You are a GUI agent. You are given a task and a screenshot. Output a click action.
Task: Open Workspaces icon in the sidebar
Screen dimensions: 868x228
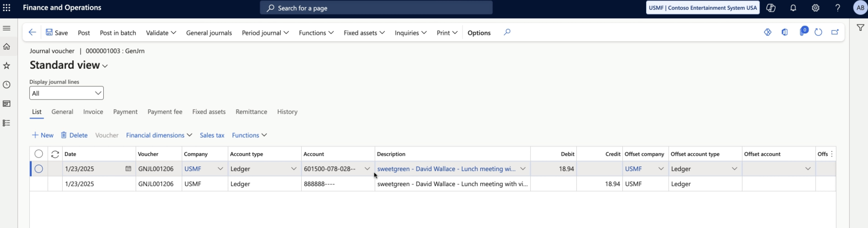tap(7, 104)
